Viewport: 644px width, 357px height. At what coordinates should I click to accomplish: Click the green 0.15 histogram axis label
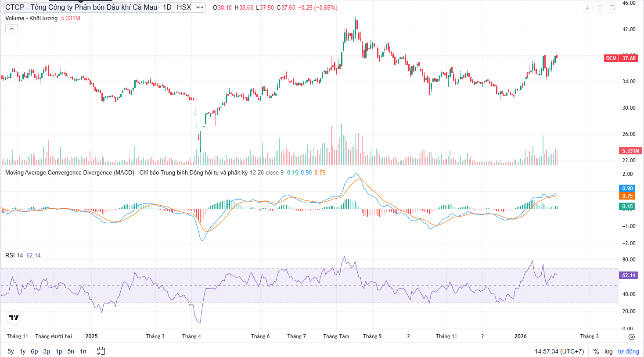coord(627,206)
